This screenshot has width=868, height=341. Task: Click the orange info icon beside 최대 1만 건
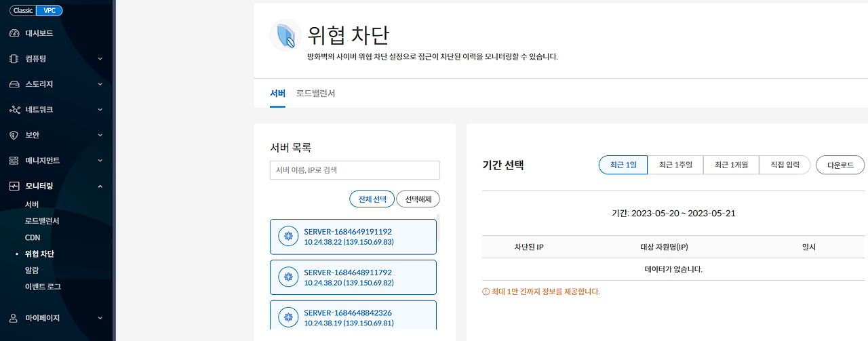(x=486, y=292)
